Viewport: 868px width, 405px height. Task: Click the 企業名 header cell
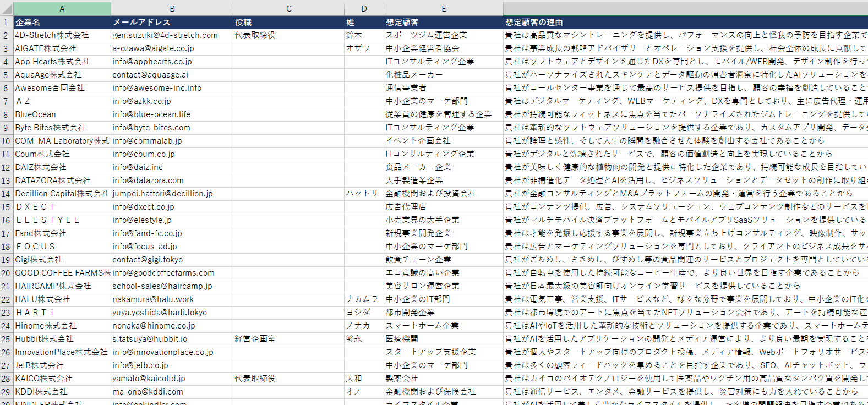coord(62,23)
